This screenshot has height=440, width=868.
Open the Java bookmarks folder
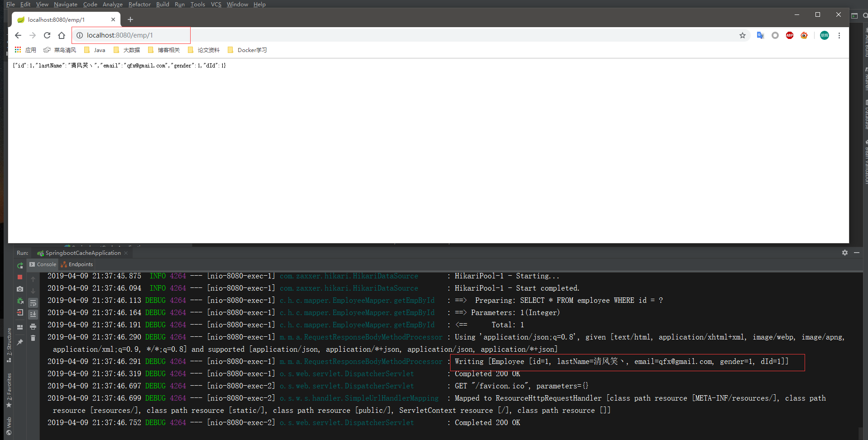click(x=95, y=50)
